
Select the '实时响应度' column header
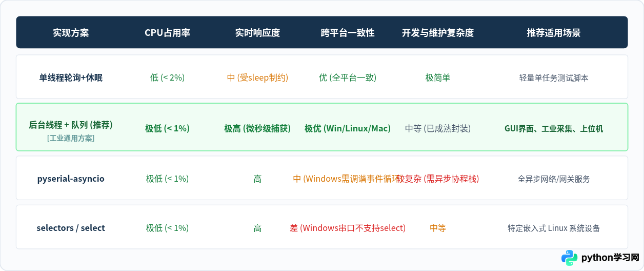pyautogui.click(x=257, y=33)
